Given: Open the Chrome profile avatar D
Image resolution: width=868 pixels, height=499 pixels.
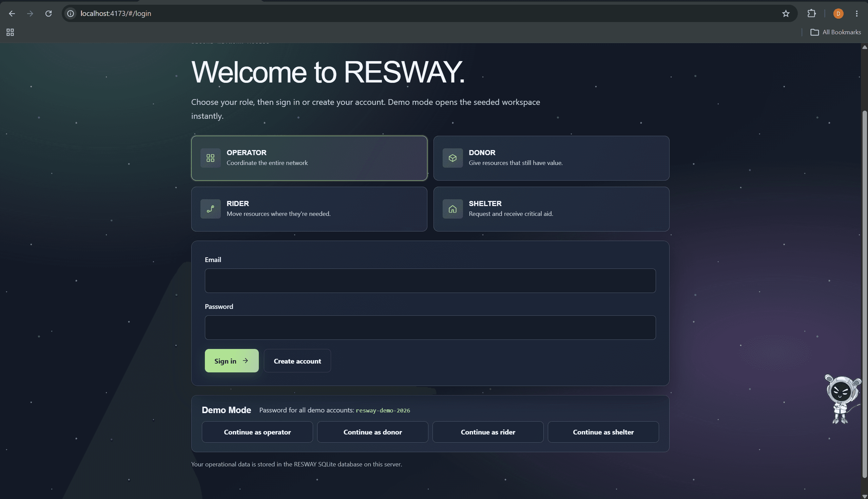Looking at the screenshot, I should tap(838, 13).
